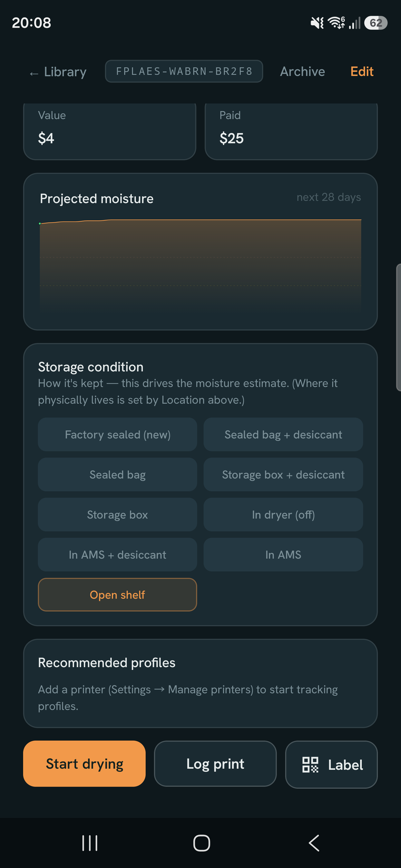Tap the QR code icon on Label

(310, 765)
